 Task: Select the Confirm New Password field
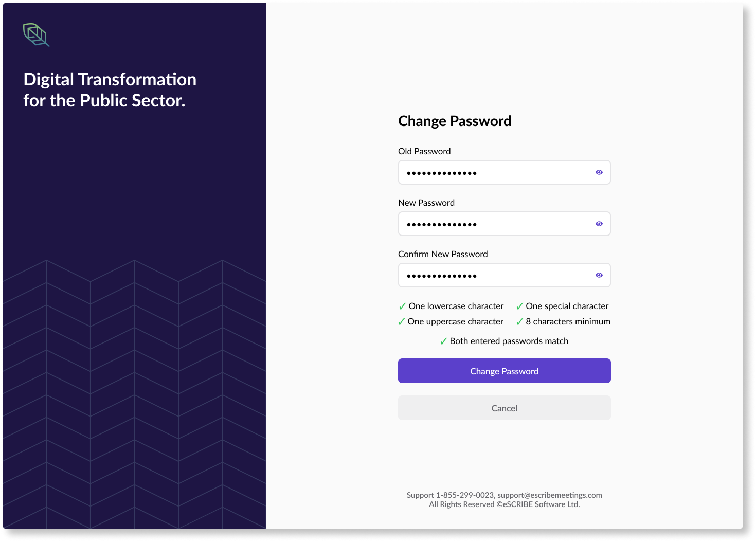505,275
